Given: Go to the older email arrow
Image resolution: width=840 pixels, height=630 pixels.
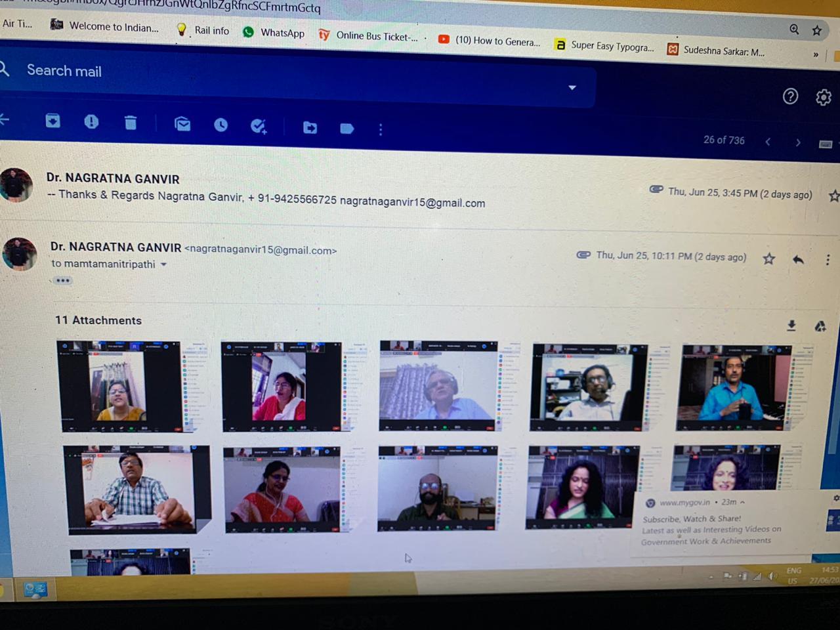Looking at the screenshot, I should 798,142.
